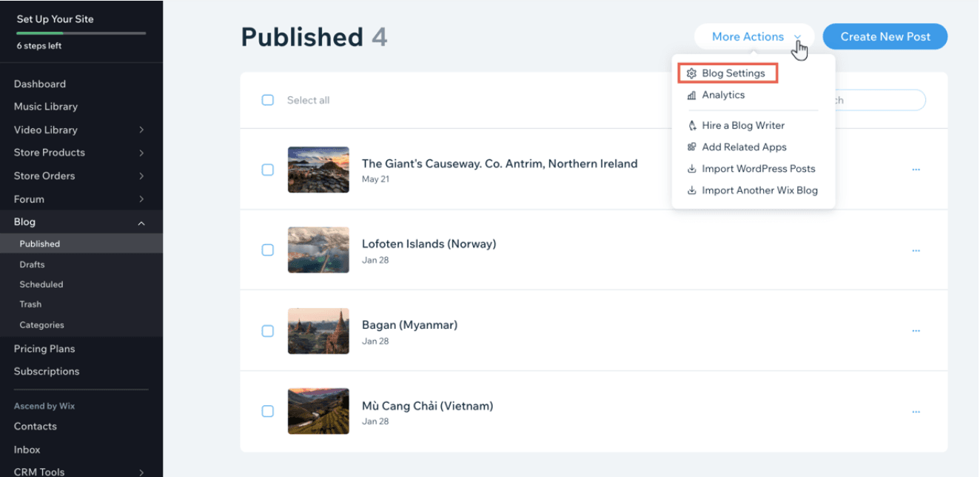Open the three-dot menu for Bagan post
This screenshot has width=980, height=477.
pyautogui.click(x=916, y=331)
